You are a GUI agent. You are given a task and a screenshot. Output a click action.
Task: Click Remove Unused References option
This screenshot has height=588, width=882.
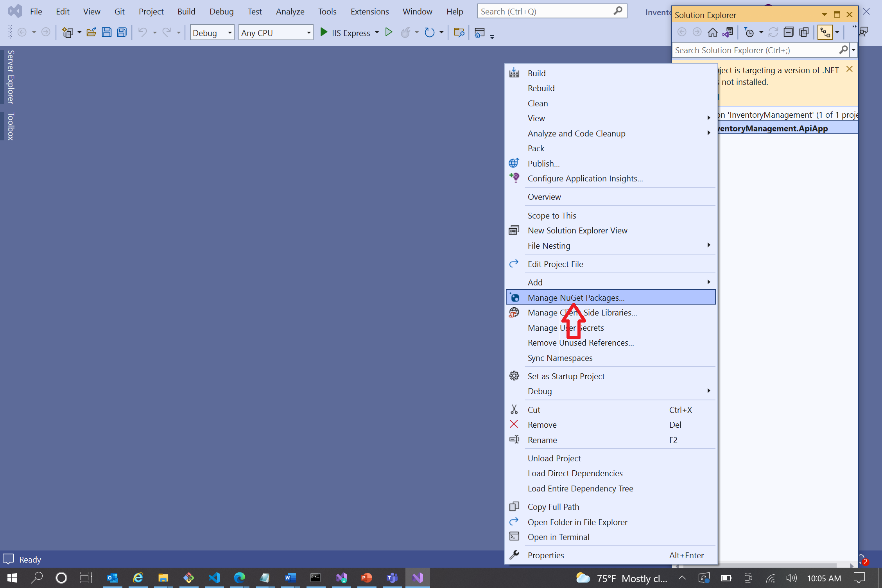[x=581, y=342]
